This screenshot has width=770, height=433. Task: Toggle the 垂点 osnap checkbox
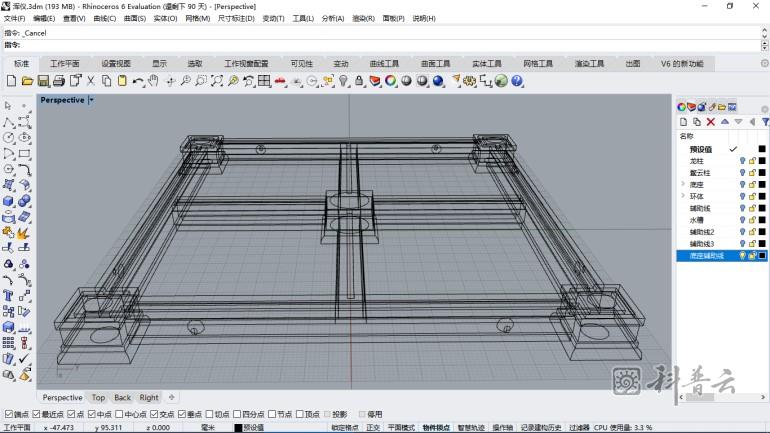[x=182, y=414]
